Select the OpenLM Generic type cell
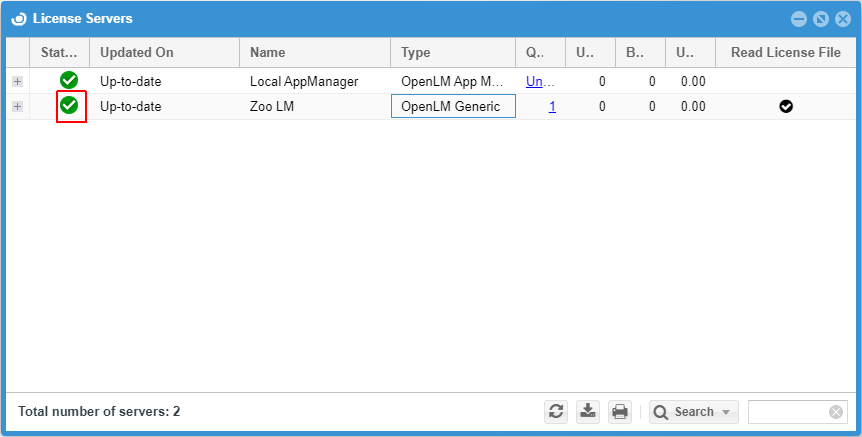 pyautogui.click(x=452, y=106)
